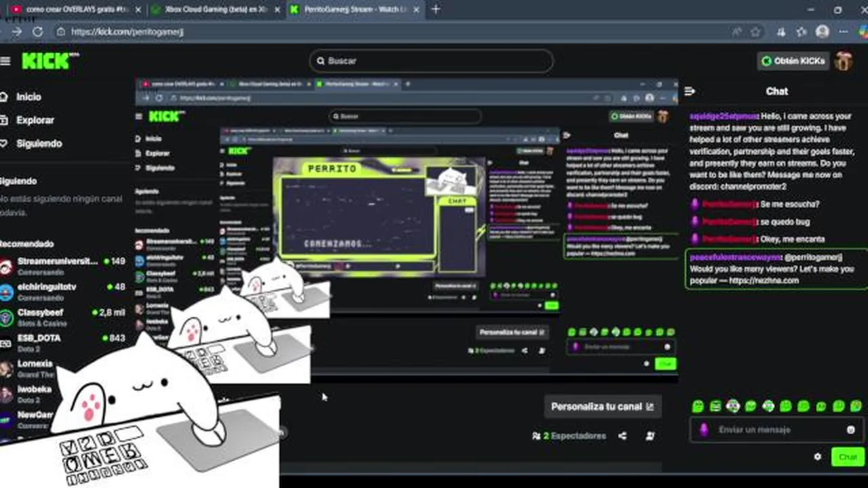Click the Streameruniversit channel avatar
The image size is (868, 488).
[x=6, y=266]
